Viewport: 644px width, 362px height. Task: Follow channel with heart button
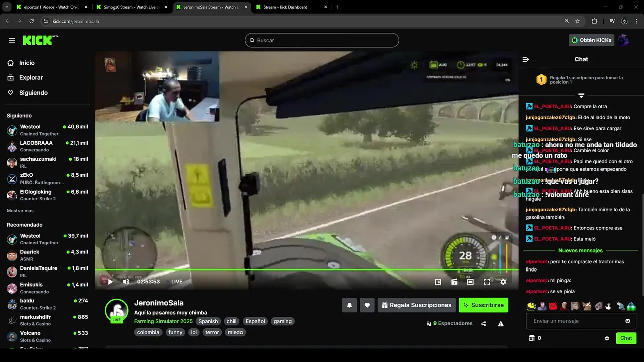(367, 305)
